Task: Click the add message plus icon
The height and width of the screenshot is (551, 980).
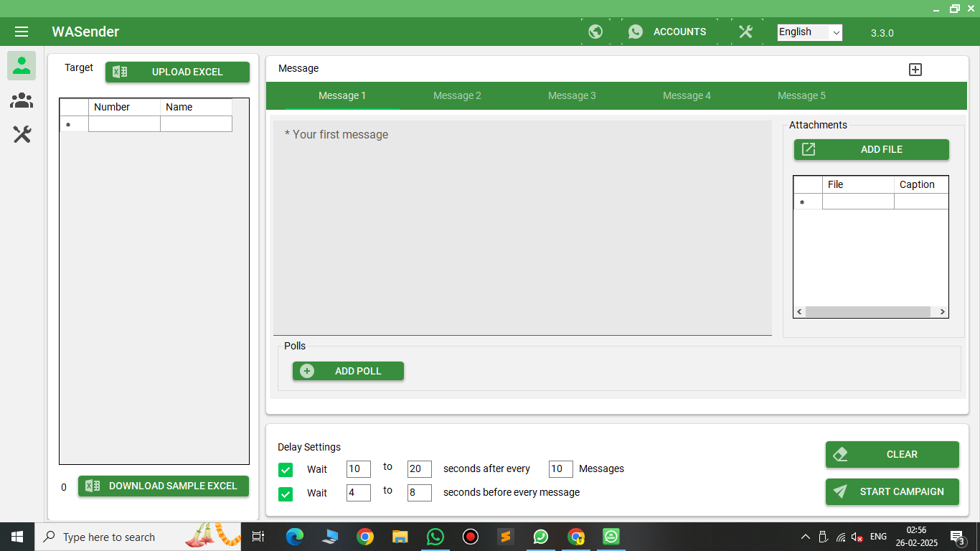Action: pyautogui.click(x=915, y=70)
